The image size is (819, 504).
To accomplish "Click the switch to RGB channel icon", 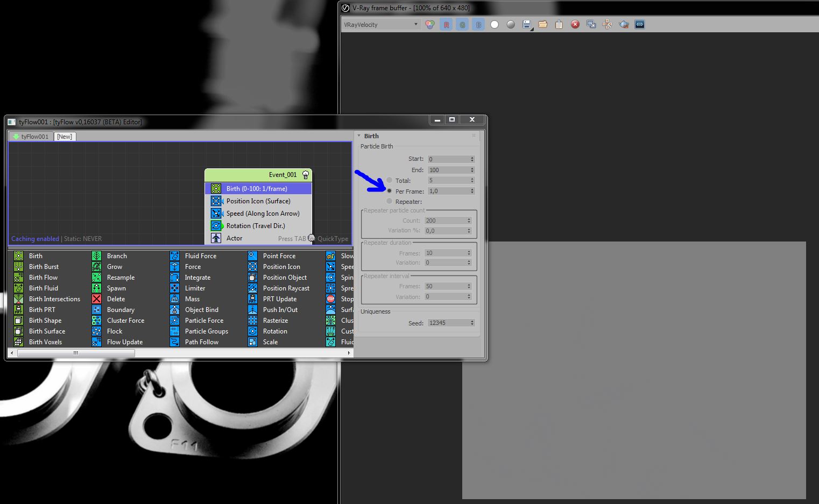I will (430, 24).
